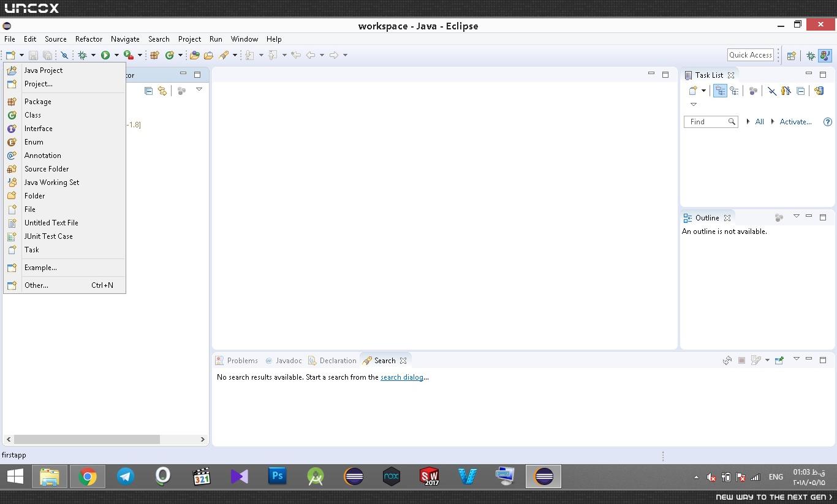Click the Windows Start button
This screenshot has height=504, width=837.
(x=15, y=476)
